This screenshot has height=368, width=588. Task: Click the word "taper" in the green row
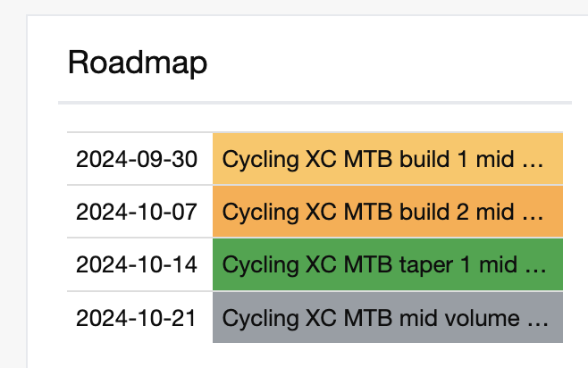click(426, 266)
